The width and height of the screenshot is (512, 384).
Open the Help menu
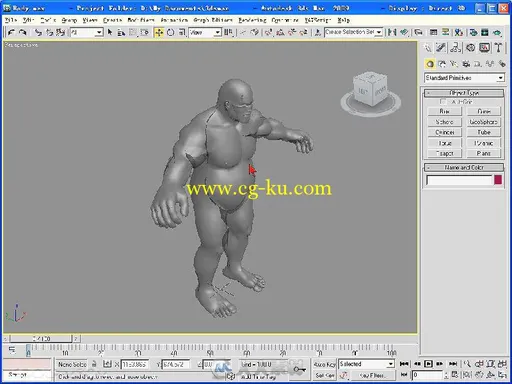click(x=343, y=20)
